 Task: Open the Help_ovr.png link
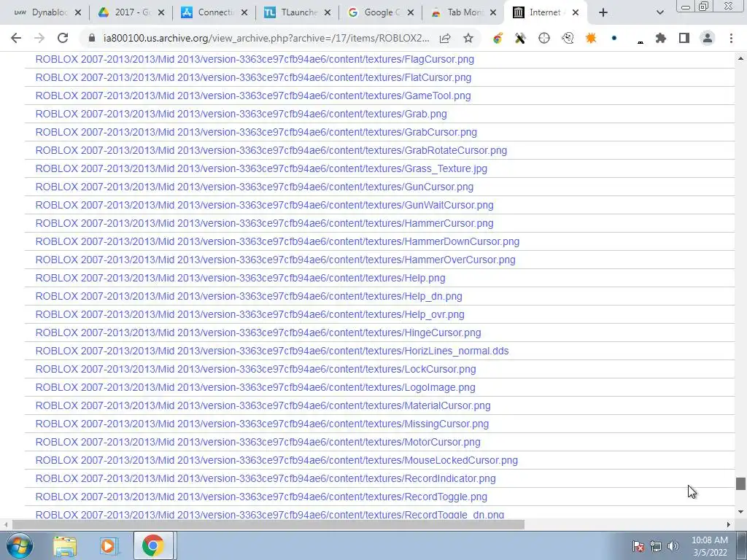click(250, 314)
